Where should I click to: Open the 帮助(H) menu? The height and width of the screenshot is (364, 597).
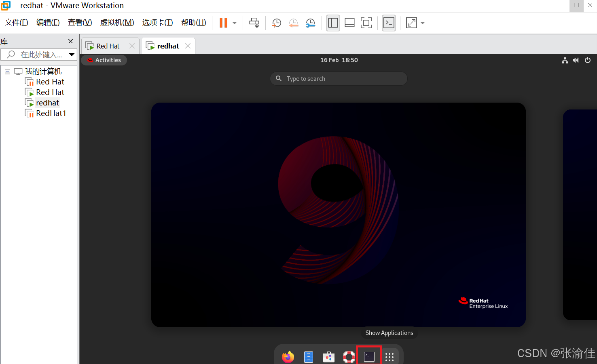(194, 23)
